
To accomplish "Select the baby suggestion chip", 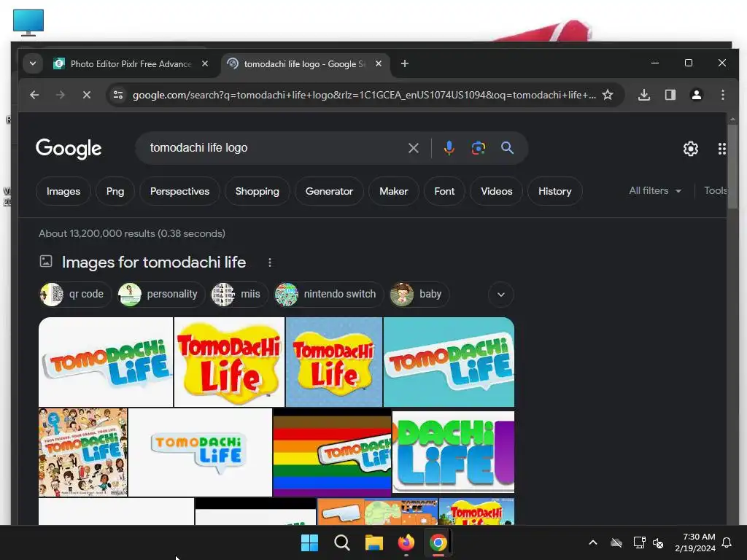I will (419, 295).
